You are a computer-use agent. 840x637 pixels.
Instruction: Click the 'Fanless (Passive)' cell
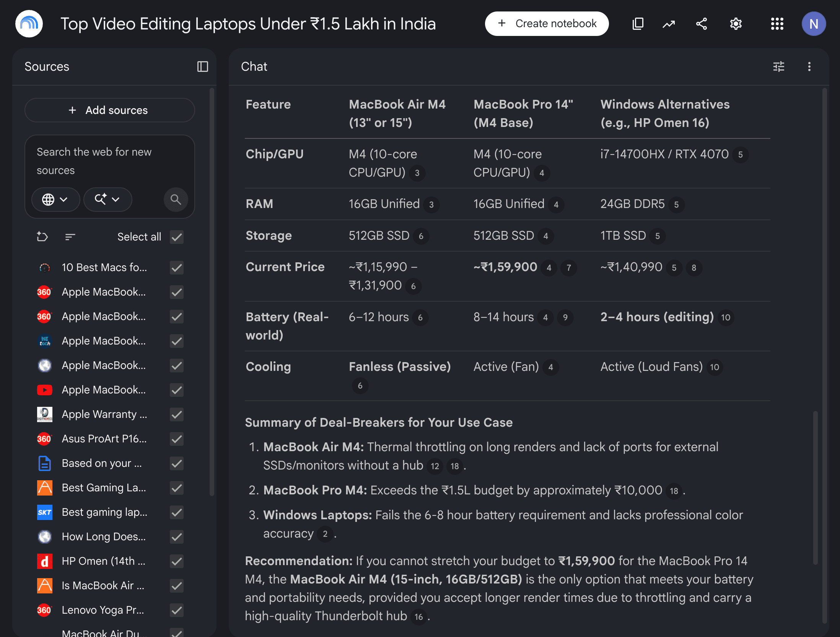coord(400,367)
